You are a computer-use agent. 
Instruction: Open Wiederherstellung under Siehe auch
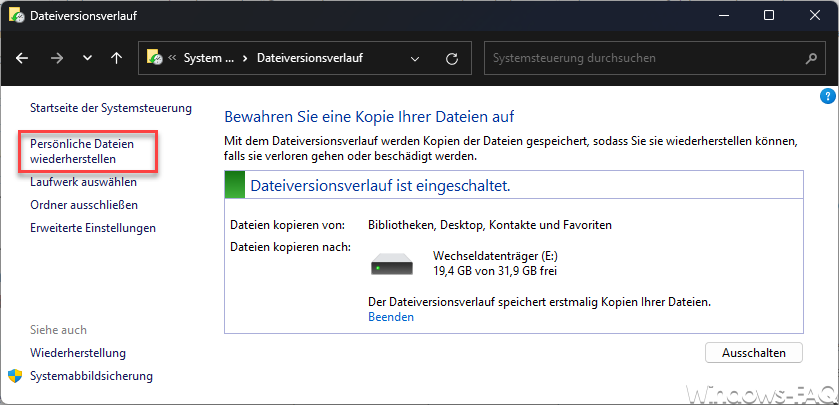coord(78,353)
